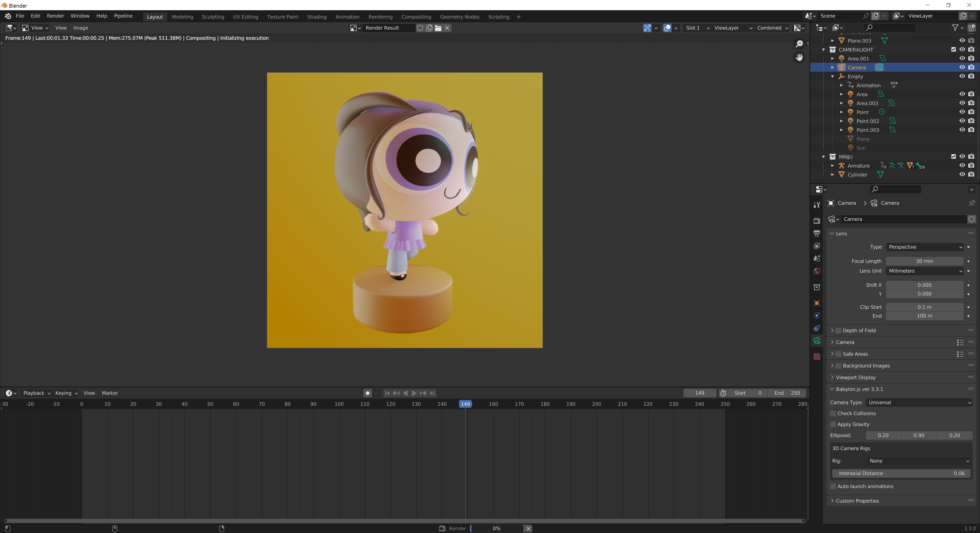
Task: Click the Focal Length field
Action: (924, 261)
